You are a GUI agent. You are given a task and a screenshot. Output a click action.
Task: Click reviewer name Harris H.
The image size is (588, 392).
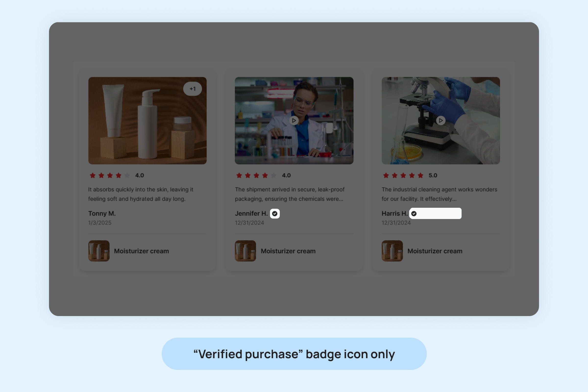coord(394,213)
